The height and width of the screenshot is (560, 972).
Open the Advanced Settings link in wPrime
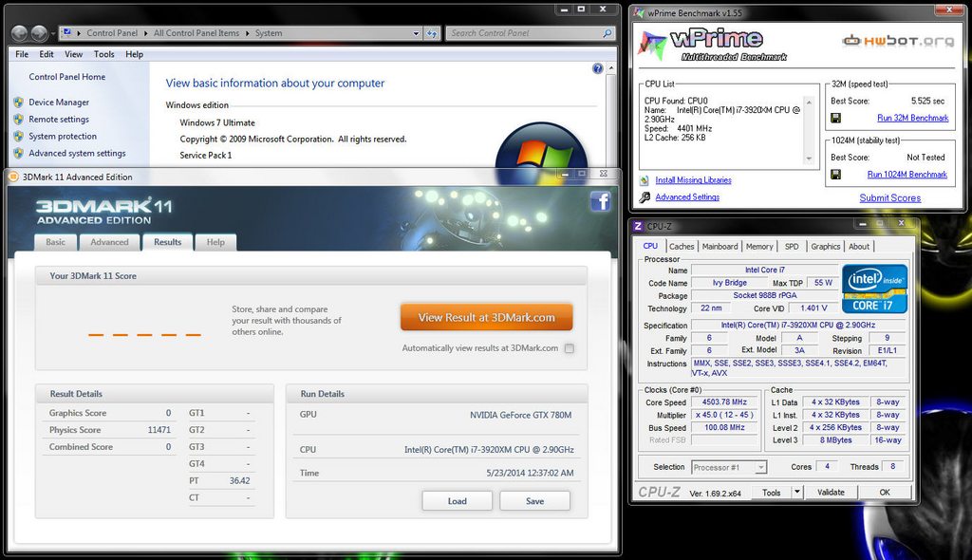point(687,197)
